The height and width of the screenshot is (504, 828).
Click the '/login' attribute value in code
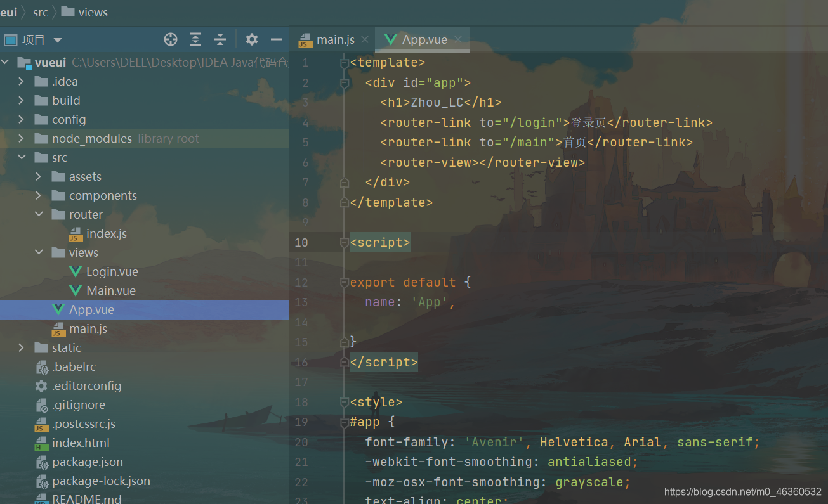532,122
